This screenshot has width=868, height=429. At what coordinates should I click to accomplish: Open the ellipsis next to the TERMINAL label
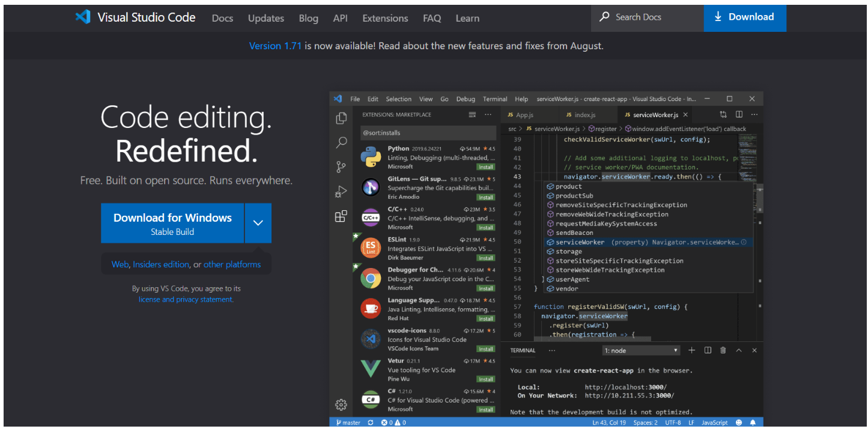pos(552,350)
